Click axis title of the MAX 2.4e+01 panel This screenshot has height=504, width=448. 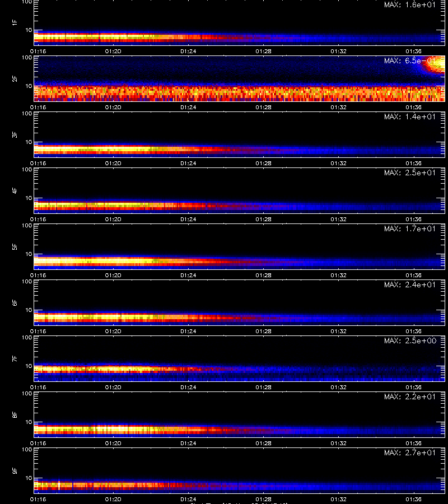pos(15,302)
